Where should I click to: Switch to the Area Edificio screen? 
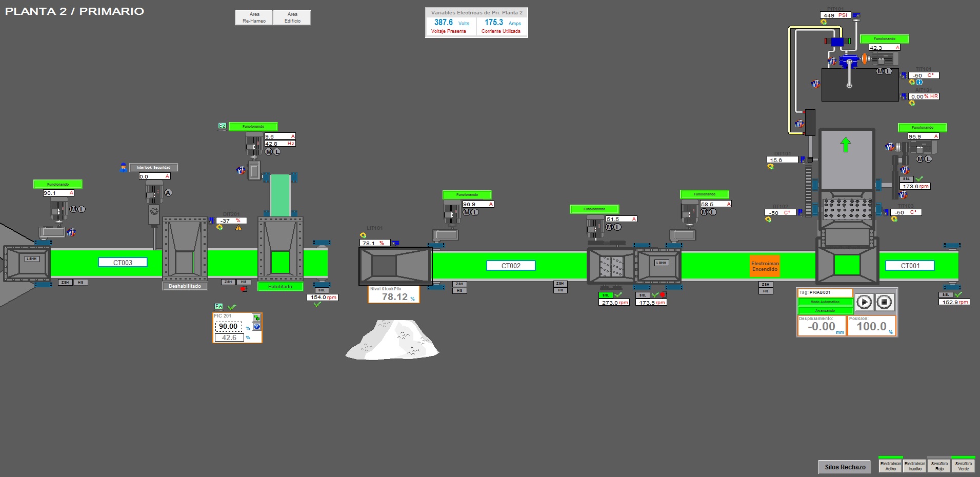(292, 18)
